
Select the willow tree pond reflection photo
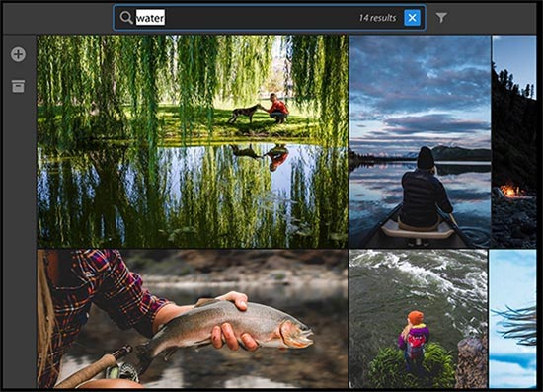[193, 141]
